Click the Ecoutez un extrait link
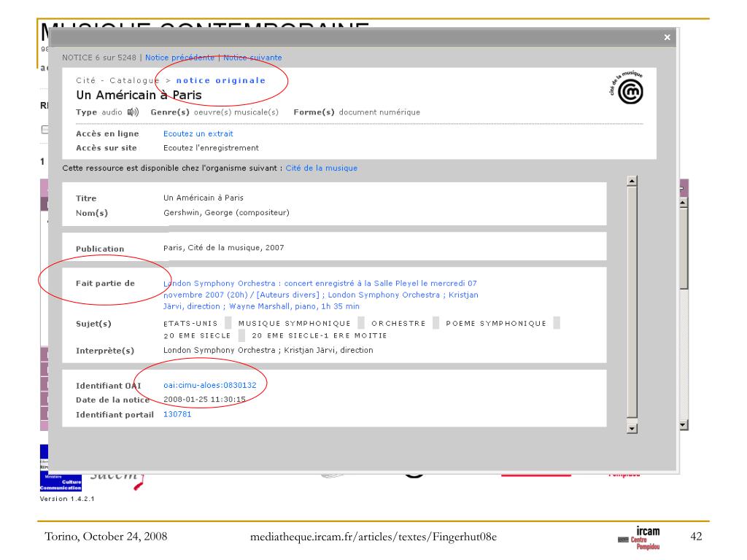This screenshot has height=560, width=747. tap(198, 134)
